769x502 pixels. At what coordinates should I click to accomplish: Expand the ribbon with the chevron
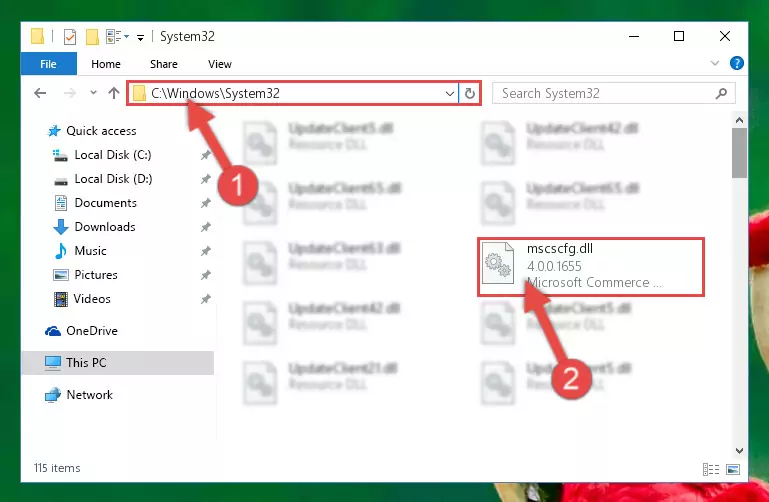[715, 63]
